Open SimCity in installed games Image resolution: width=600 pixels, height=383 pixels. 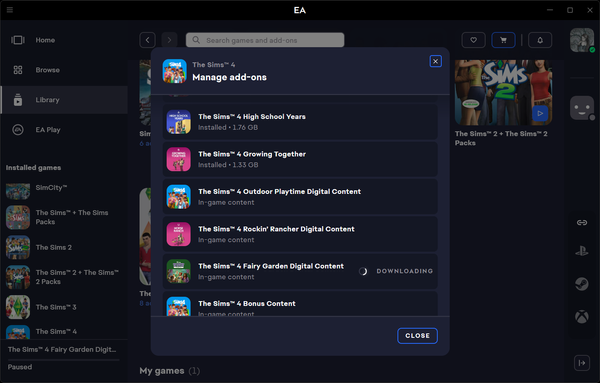(x=64, y=191)
